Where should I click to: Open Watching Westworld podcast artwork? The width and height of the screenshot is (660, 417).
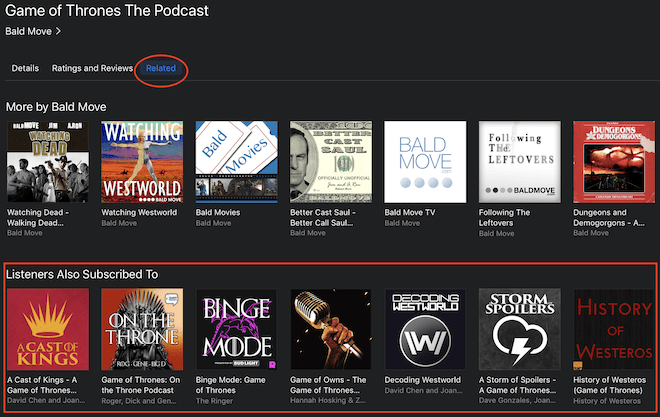142,162
